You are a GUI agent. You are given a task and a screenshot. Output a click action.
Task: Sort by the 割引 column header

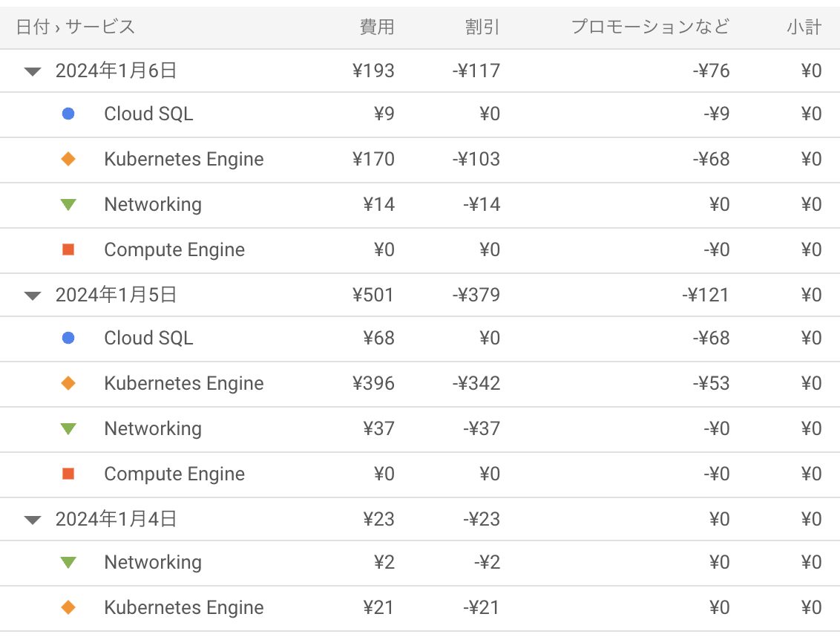coord(482,27)
